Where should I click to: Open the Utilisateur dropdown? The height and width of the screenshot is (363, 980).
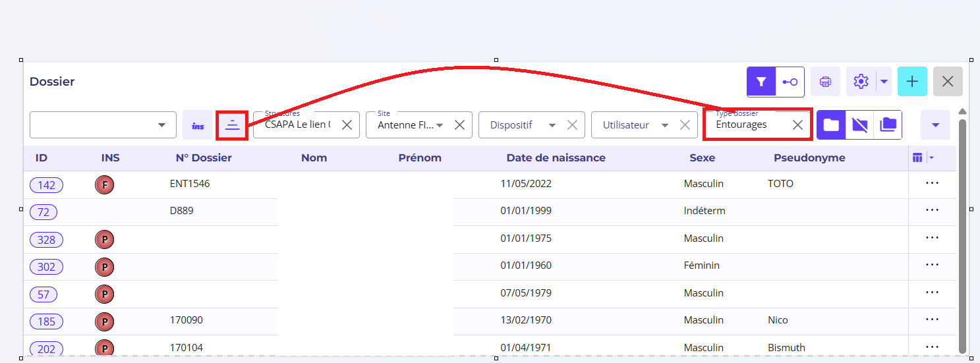coord(665,125)
